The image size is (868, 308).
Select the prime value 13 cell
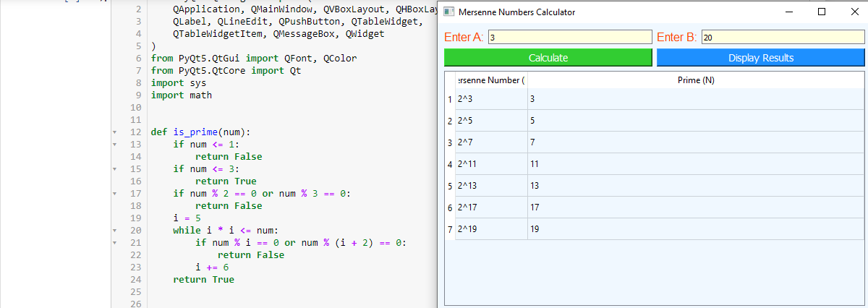[696, 186]
